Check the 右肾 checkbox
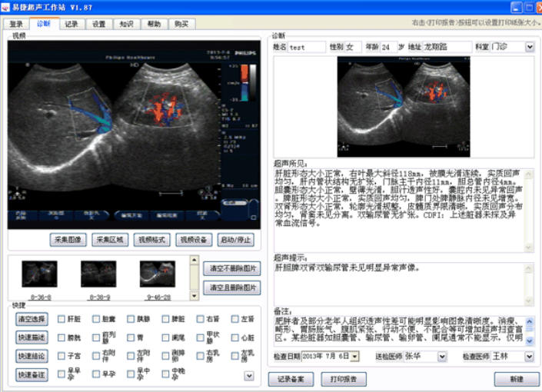 click(200, 319)
